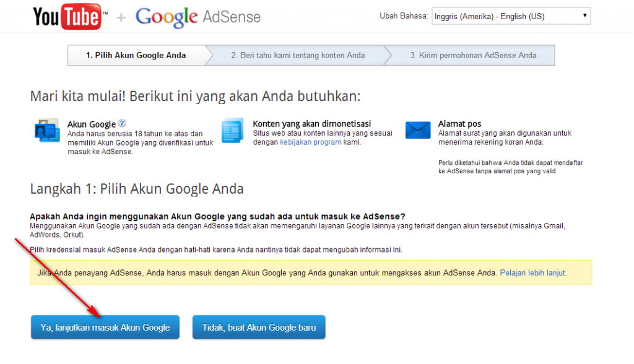Click the Google AdSense logo
634x364 pixels.
tap(198, 17)
